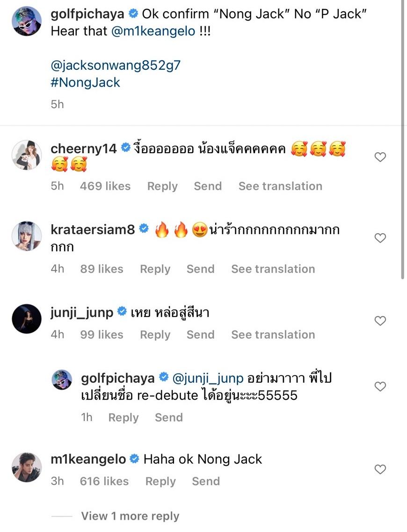Tap m1keangelo's profile avatar

[27, 467]
